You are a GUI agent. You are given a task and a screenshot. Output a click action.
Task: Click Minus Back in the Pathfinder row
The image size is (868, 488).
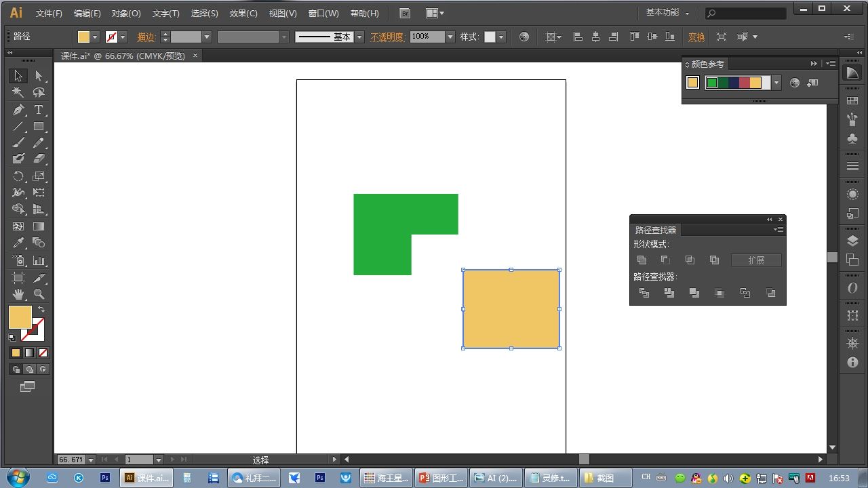coord(770,293)
